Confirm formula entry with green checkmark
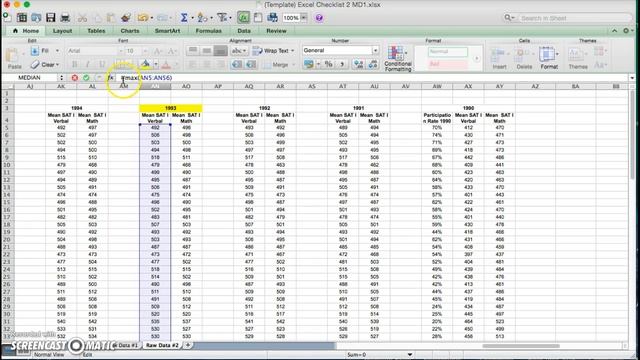The height and width of the screenshot is (360, 640). point(86,78)
